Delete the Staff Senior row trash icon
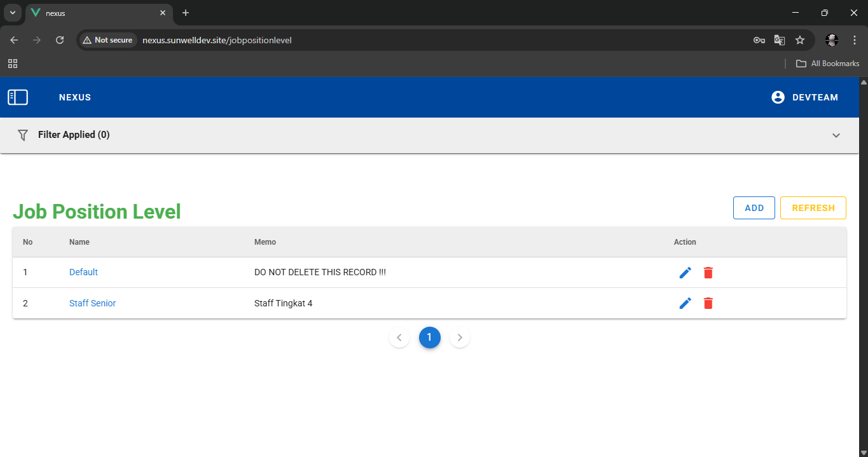The height and width of the screenshot is (457, 868). click(x=708, y=303)
